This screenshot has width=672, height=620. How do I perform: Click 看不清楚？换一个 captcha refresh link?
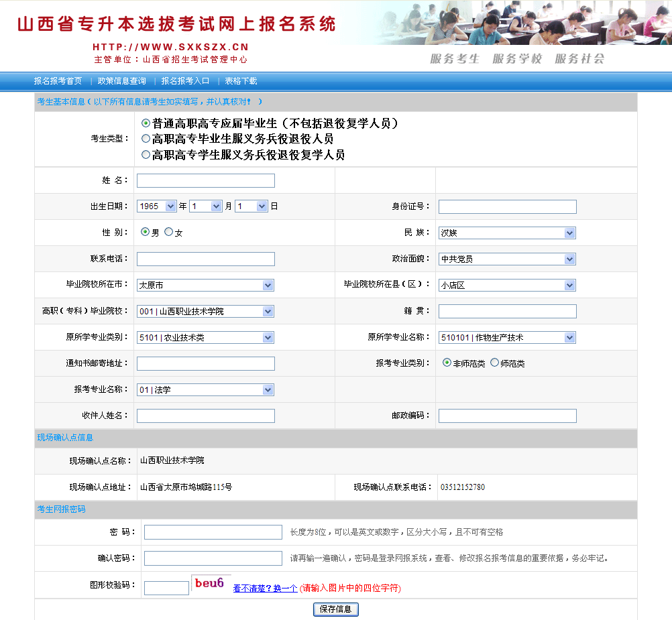(x=265, y=588)
